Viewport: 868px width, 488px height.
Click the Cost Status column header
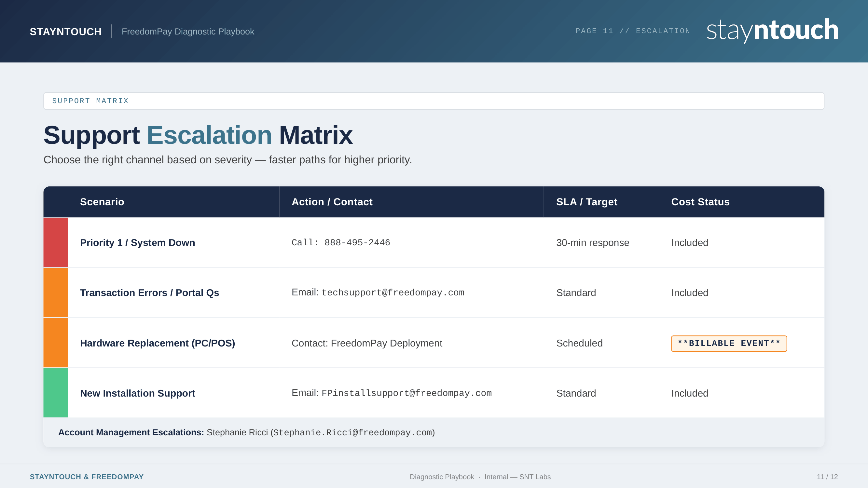click(x=700, y=202)
